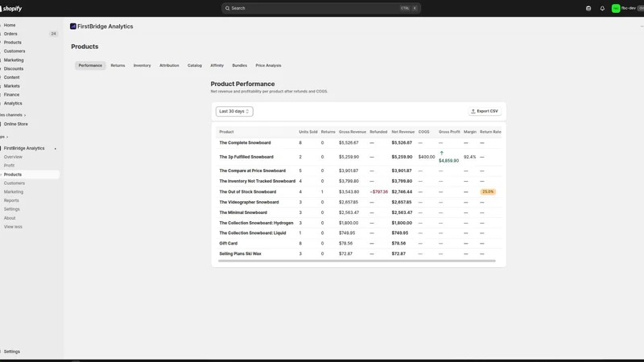Click the Shopify logo
This screenshot has width=644, height=362.
coord(10,8)
